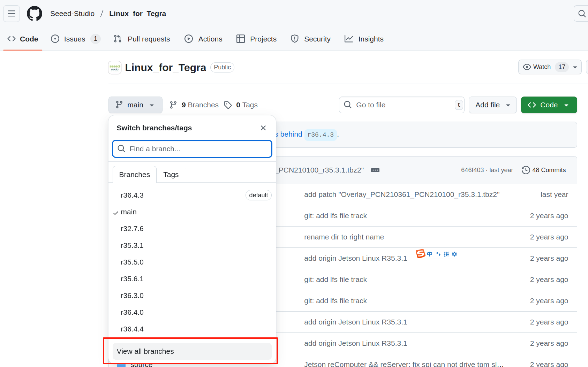The width and height of the screenshot is (588, 367).
Task: Click the Seeed Studio avatar next to repo name
Action: pos(115,68)
